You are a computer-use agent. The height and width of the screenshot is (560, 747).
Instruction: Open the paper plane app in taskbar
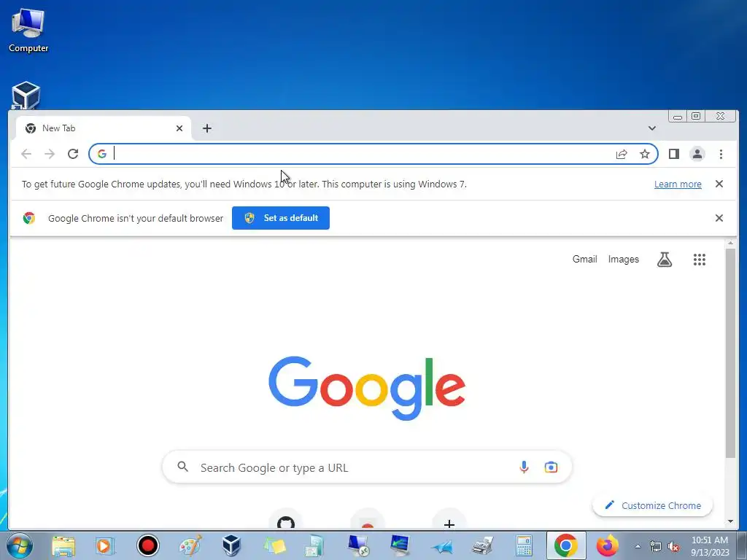click(x=442, y=547)
